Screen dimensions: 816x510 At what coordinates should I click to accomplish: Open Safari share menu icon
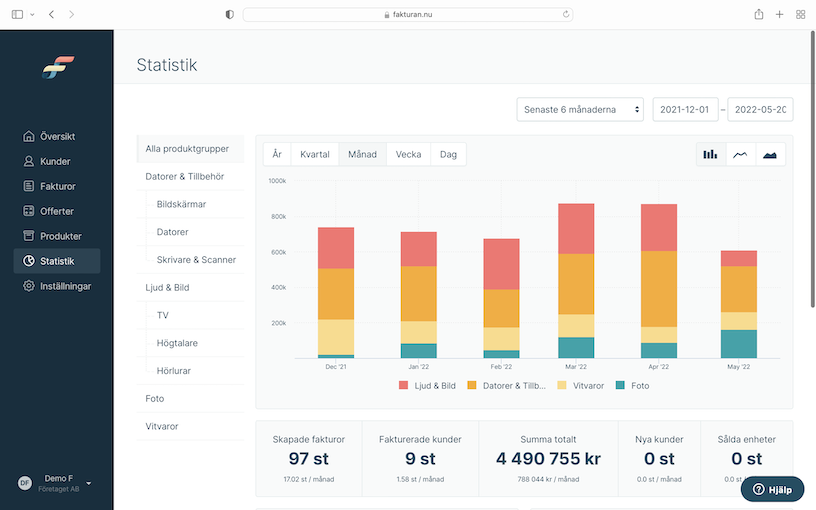click(x=759, y=14)
